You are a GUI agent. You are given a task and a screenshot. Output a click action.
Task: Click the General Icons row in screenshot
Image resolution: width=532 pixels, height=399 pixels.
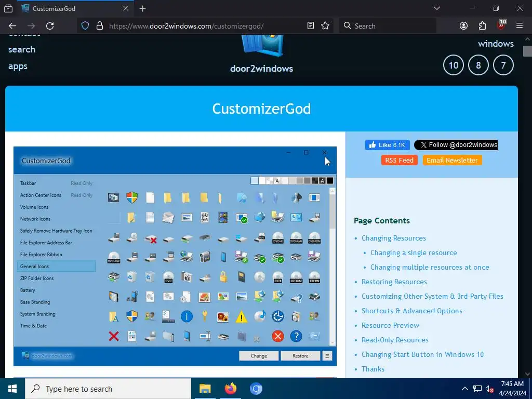[x=56, y=267]
